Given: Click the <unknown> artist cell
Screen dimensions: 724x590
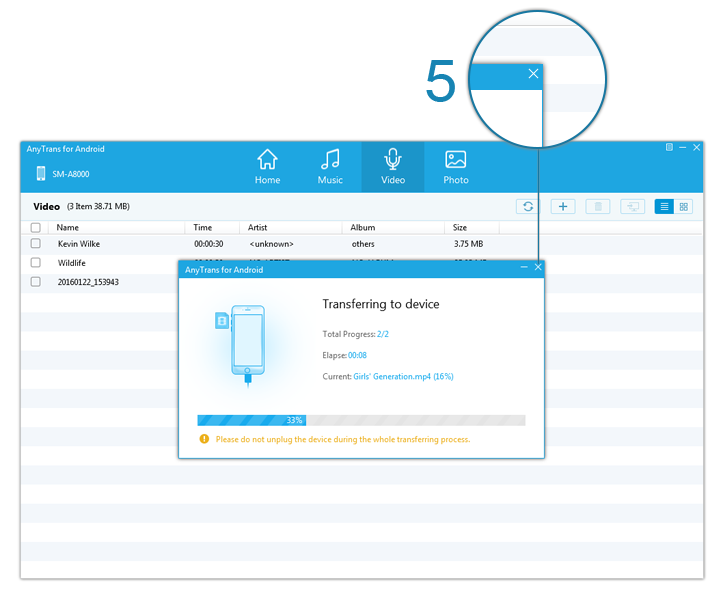Looking at the screenshot, I should 271,244.
